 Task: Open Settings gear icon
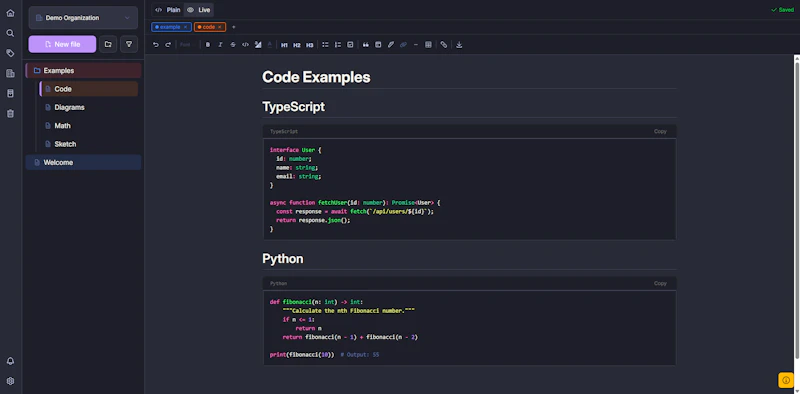point(10,381)
